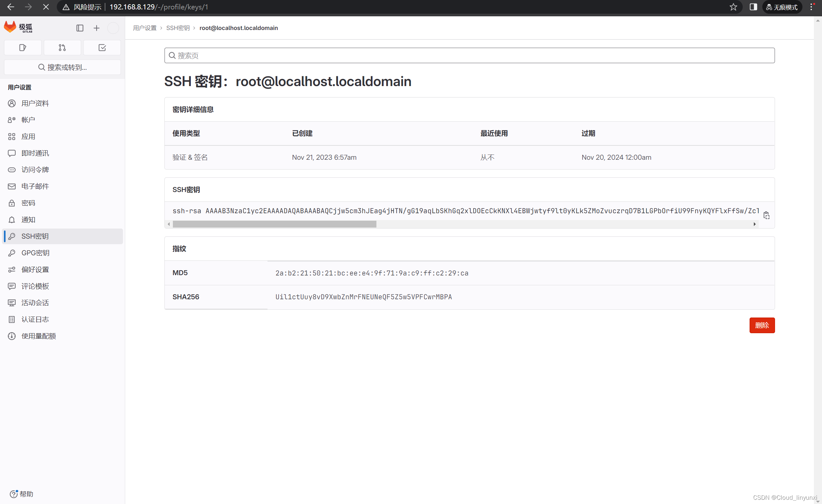Open the to-do list checkmark icon
The height and width of the screenshot is (504, 822).
(102, 48)
